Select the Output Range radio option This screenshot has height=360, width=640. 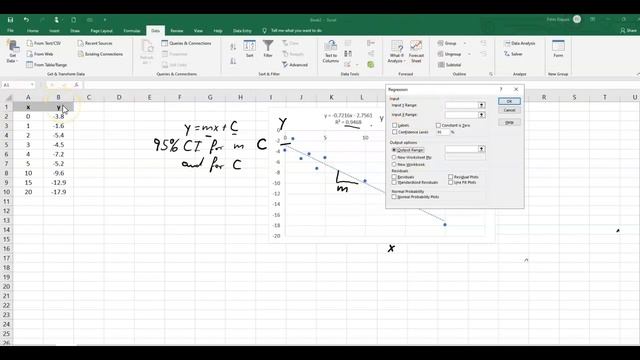coord(394,150)
